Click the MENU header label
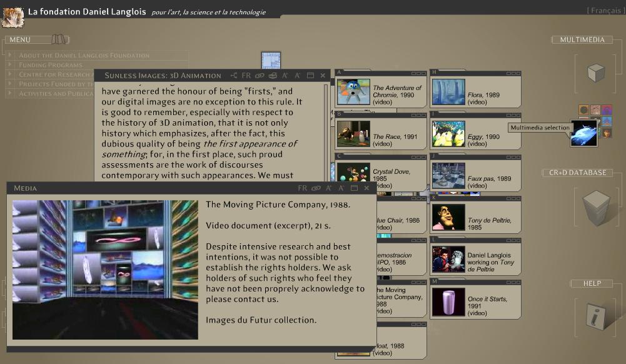Viewport: 626px width, 364px height. click(x=20, y=39)
